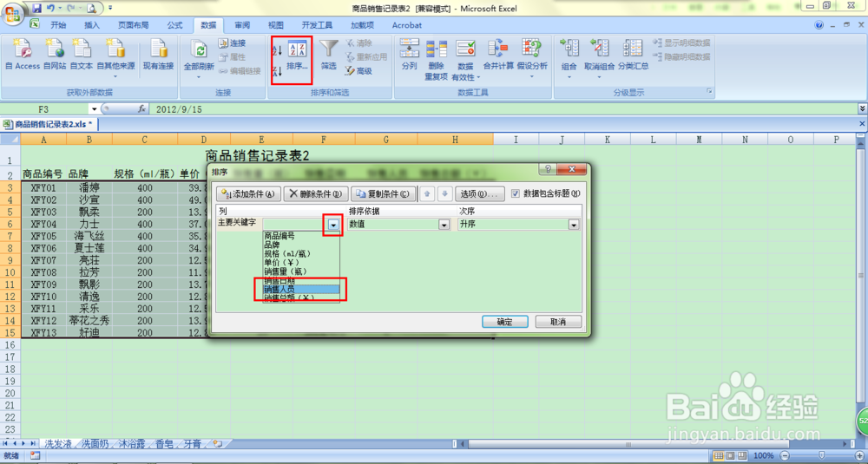
Task: Open the 排序依据 数值 dropdown
Action: (x=444, y=225)
